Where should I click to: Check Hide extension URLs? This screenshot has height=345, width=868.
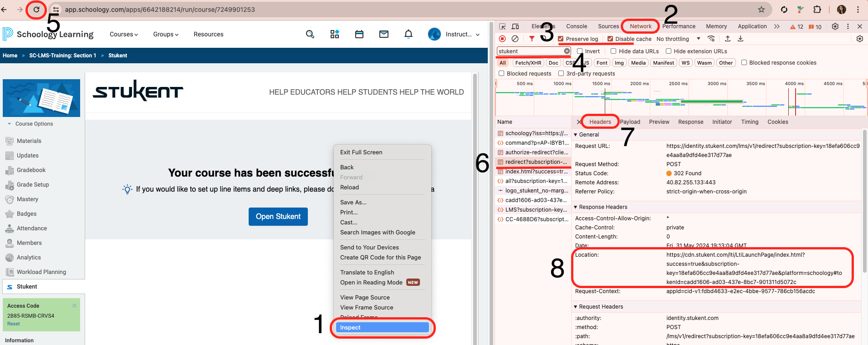click(x=669, y=51)
